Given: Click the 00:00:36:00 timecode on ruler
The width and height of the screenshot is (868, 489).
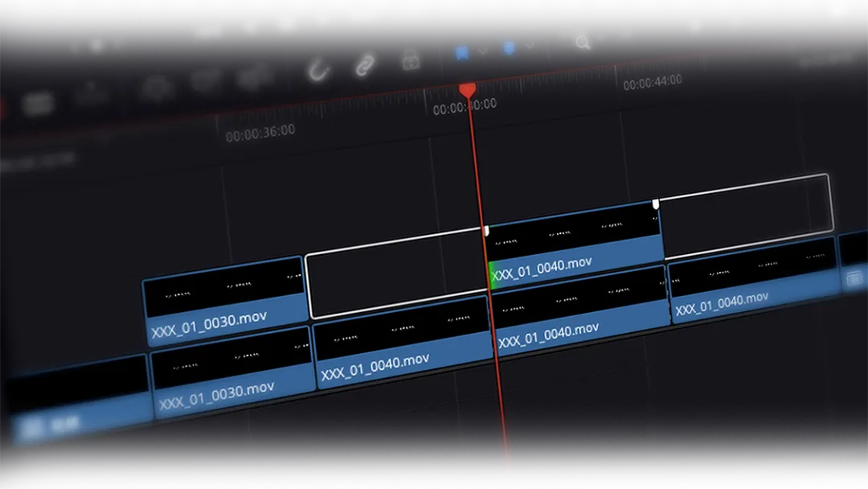Looking at the screenshot, I should (x=260, y=133).
